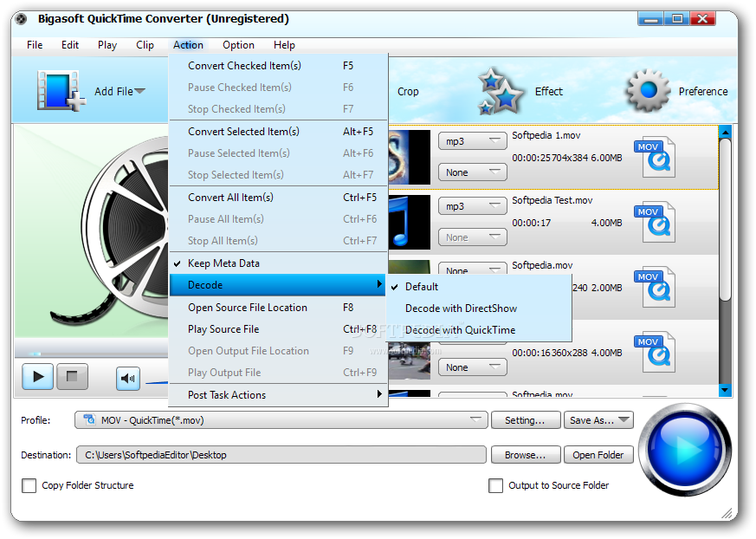The image size is (756, 539).
Task: Open the Profile MOV - QuickTime dropdown
Action: [x=281, y=420]
